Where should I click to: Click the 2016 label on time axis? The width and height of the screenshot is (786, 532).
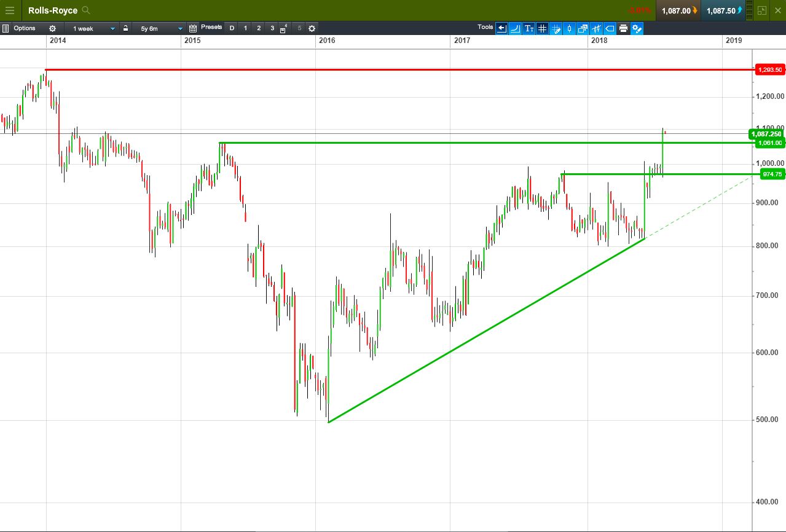(x=327, y=41)
